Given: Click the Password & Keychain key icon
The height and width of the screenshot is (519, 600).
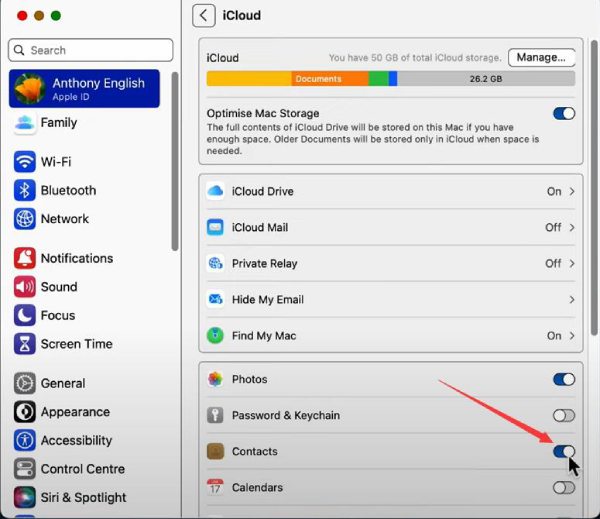Looking at the screenshot, I should point(215,415).
